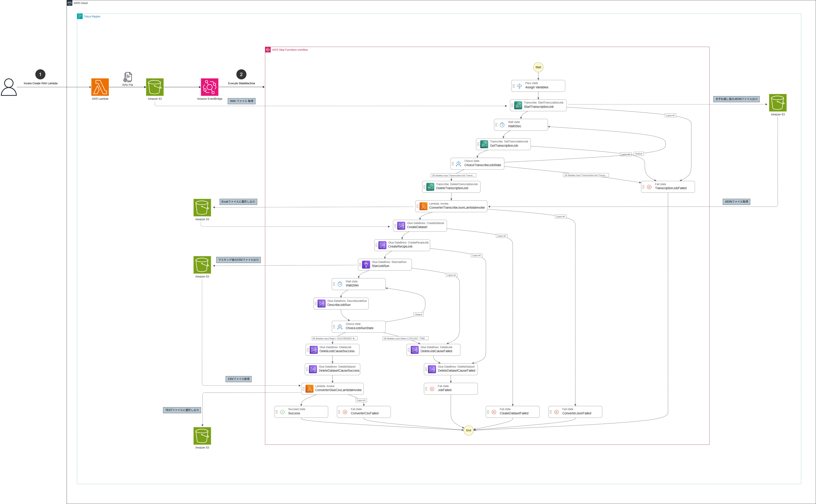Image resolution: width=816 pixels, height=504 pixels.
Task: Select the StartTranscriptionJob Transcribe icon
Action: [518, 105]
